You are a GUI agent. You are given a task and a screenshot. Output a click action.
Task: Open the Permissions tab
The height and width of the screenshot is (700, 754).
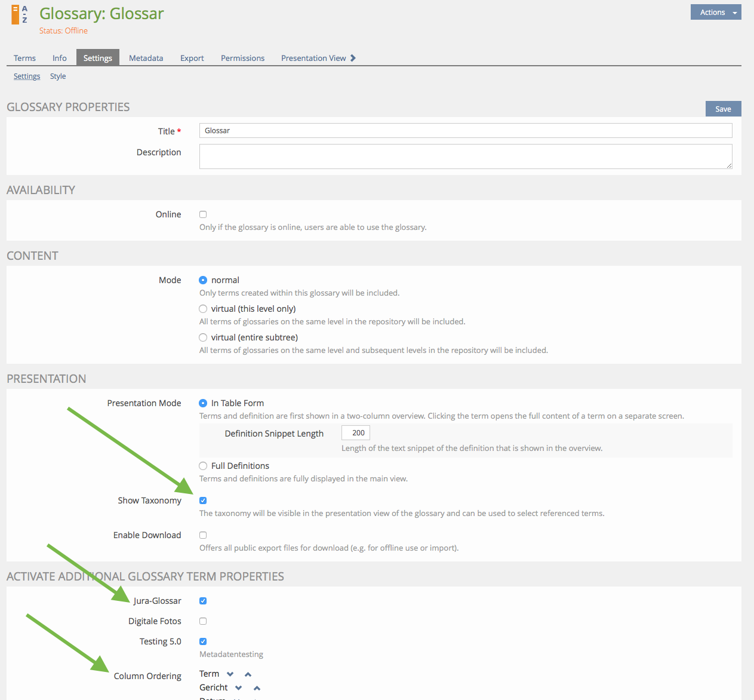(242, 58)
